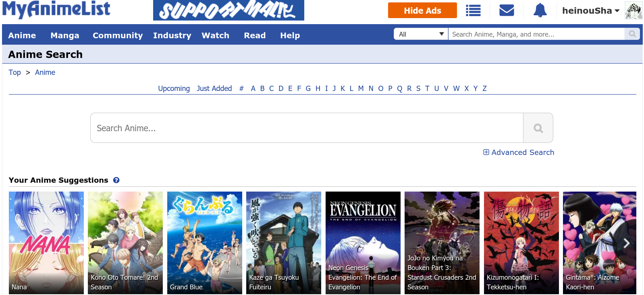Open The End of Evangelion thumbnail
Viewport: 644px width, 295px height.
tap(363, 243)
